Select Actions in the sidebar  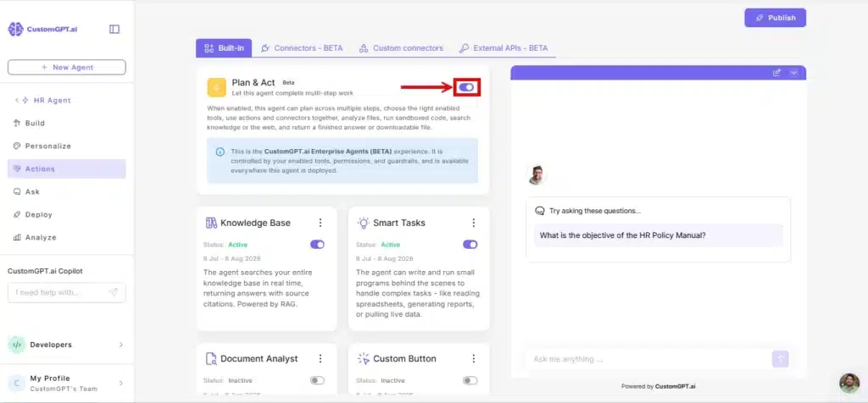(x=66, y=168)
